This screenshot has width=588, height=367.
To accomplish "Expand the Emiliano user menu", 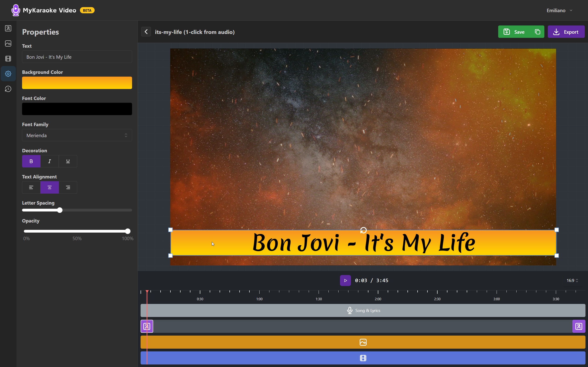I will pos(559,11).
